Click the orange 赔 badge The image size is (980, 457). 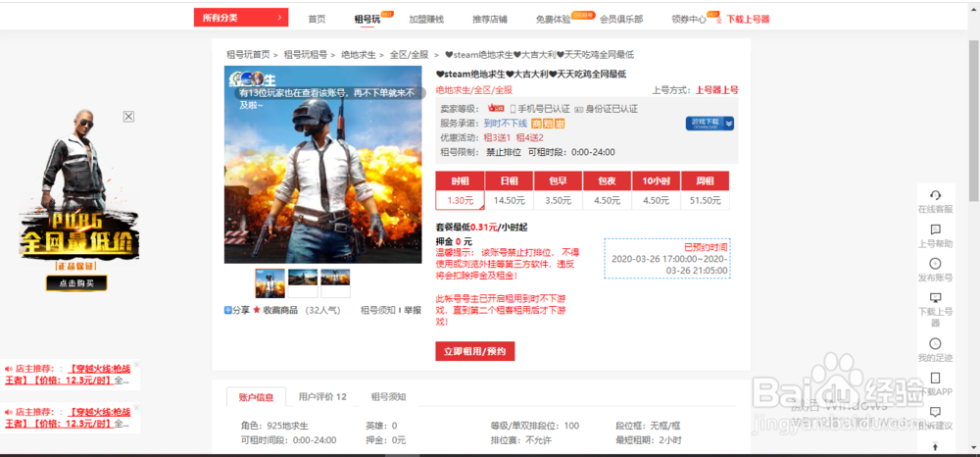point(548,123)
